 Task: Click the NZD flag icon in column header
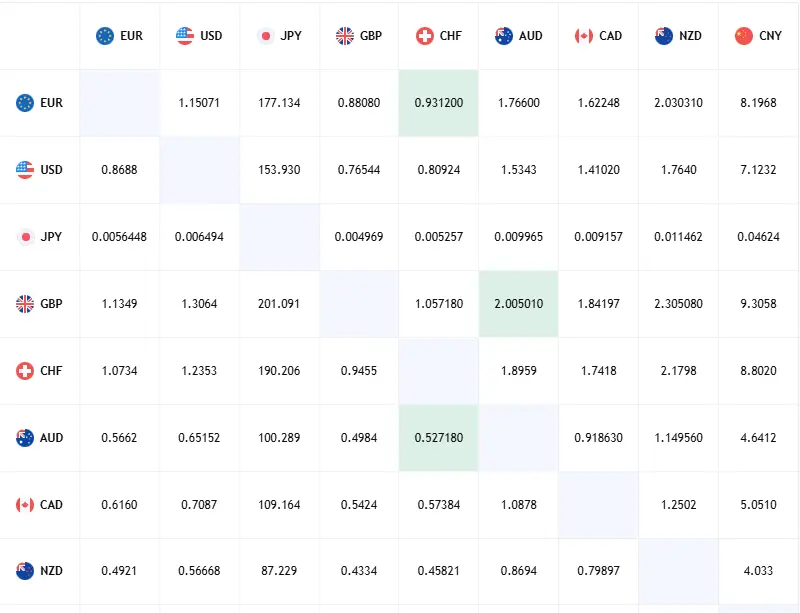point(664,36)
